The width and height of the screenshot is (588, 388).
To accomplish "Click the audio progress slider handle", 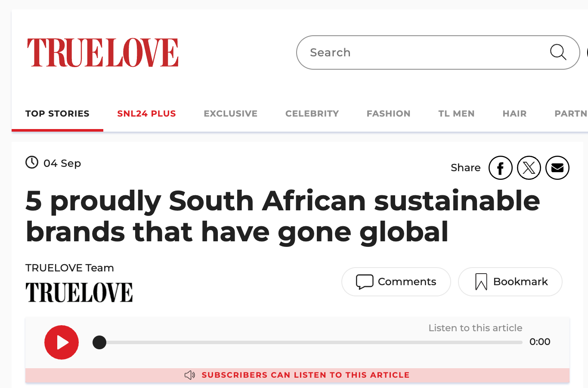I will (99, 342).
